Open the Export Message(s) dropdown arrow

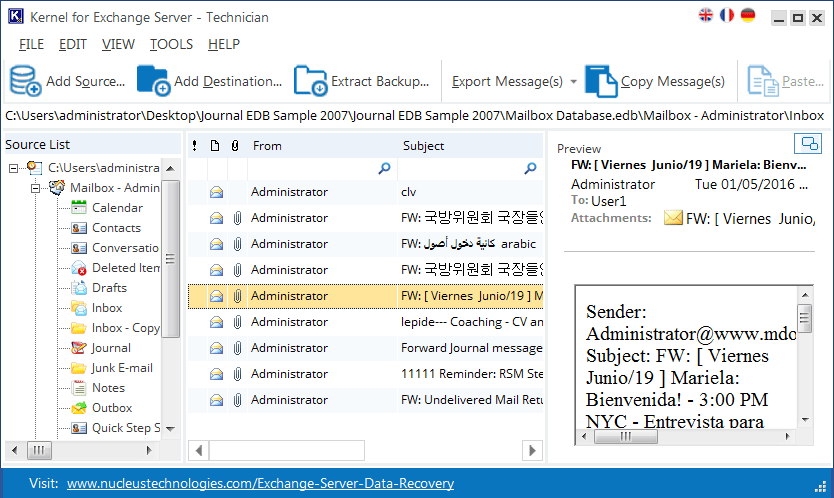coord(573,82)
